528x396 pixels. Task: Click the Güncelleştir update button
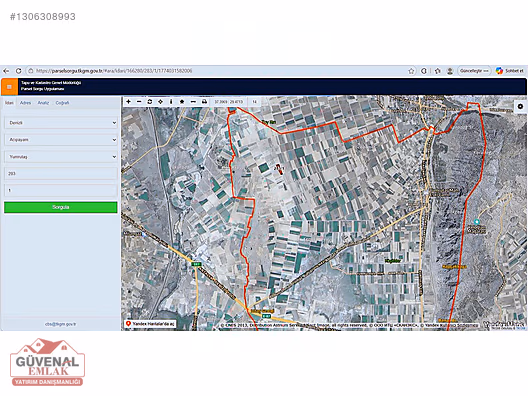coord(474,71)
